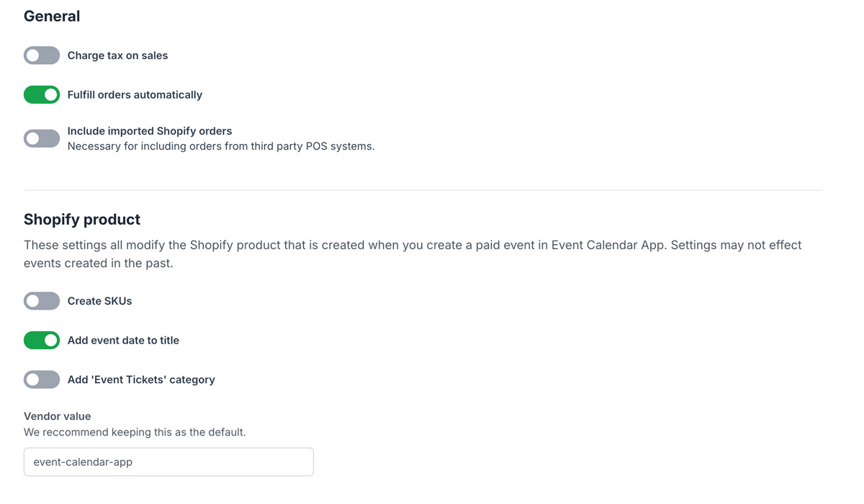Click the 'General' section heading
Image resolution: width=864 pixels, height=504 pixels.
pos(52,16)
